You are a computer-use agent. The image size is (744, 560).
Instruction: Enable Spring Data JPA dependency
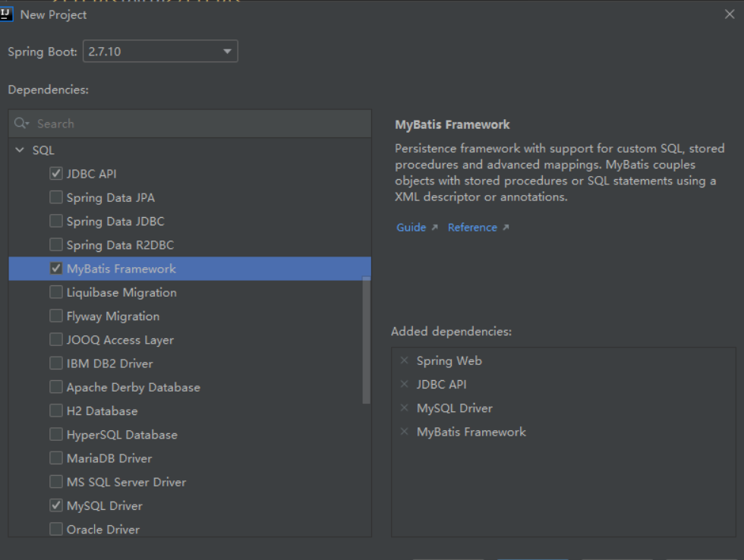(x=55, y=197)
